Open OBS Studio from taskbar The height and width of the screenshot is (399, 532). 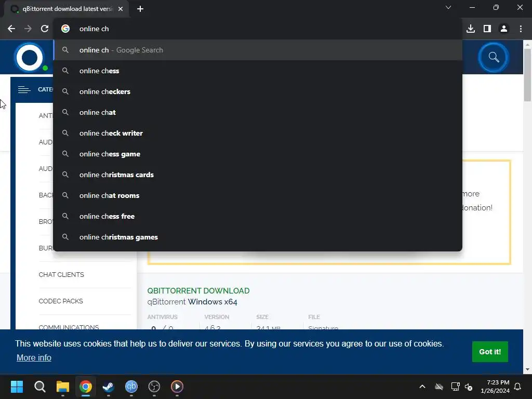click(154, 387)
